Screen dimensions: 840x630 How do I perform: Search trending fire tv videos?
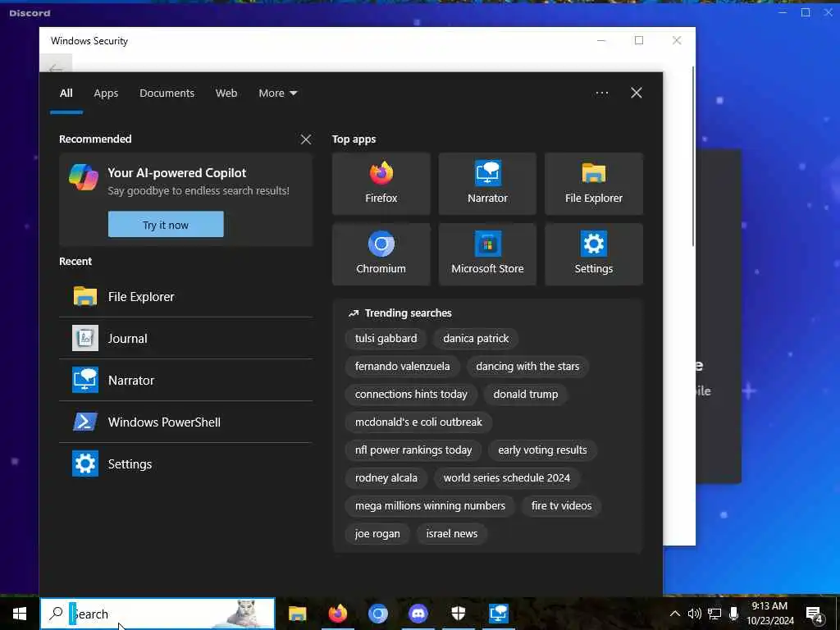[x=561, y=505]
